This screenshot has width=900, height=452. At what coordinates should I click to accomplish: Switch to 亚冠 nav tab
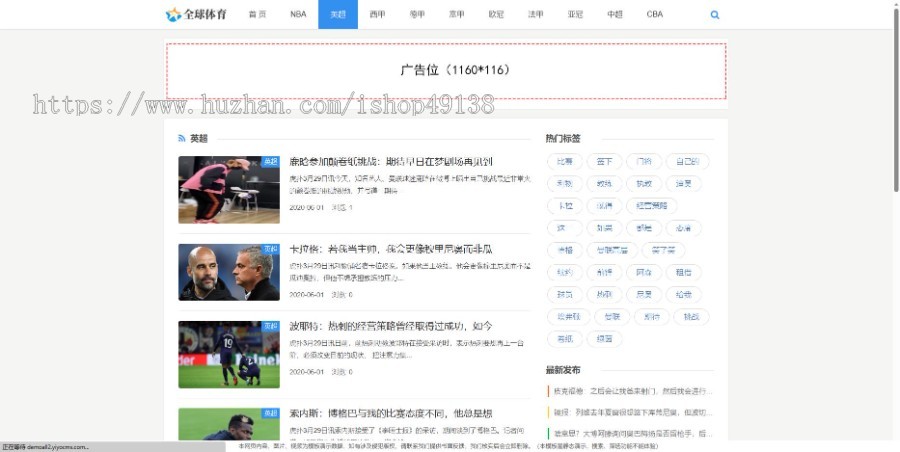[575, 14]
